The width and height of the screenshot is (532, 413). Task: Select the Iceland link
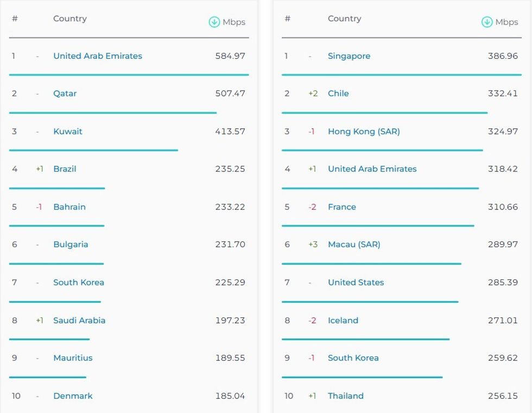click(x=343, y=320)
